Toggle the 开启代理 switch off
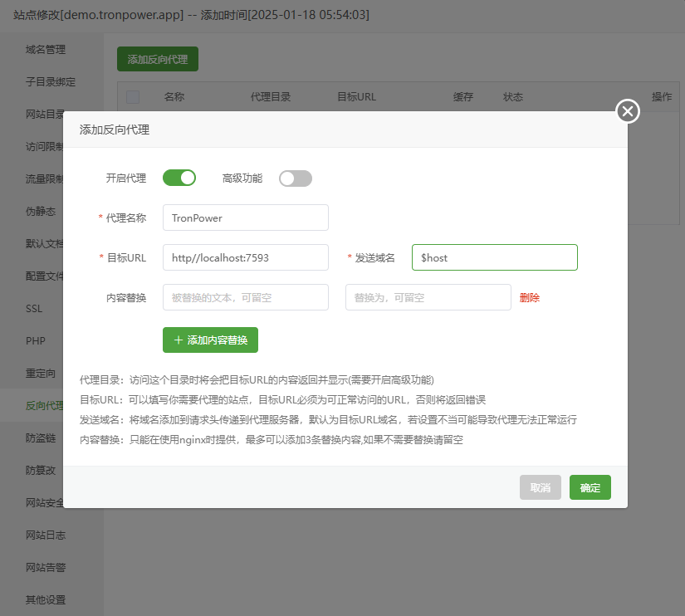 click(179, 178)
